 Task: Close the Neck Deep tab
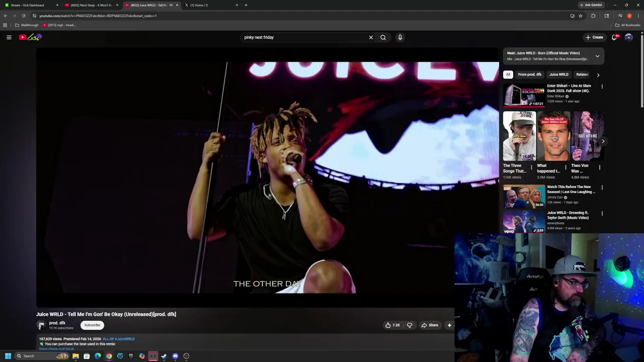(x=117, y=5)
